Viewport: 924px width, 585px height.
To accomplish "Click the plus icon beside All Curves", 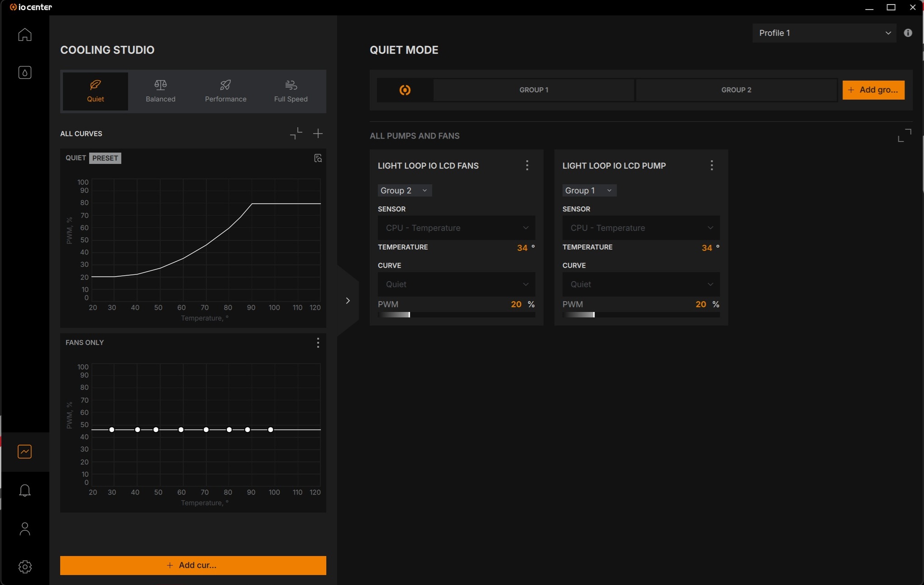I will point(318,133).
